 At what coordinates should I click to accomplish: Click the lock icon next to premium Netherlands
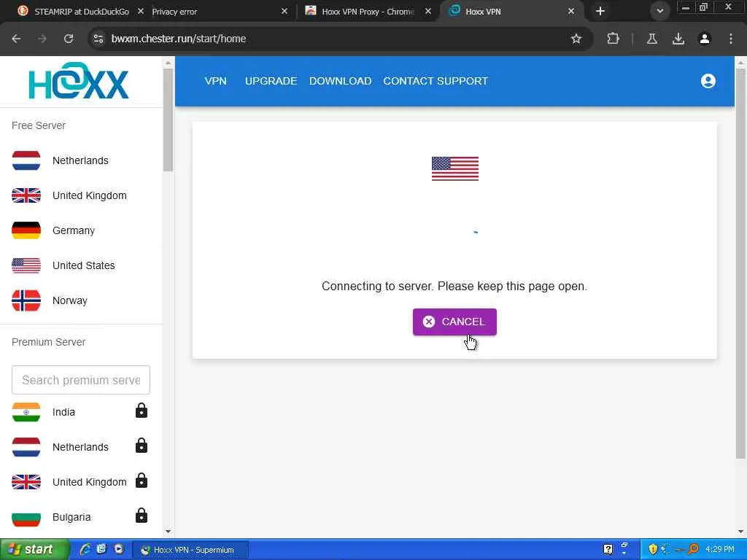point(142,446)
